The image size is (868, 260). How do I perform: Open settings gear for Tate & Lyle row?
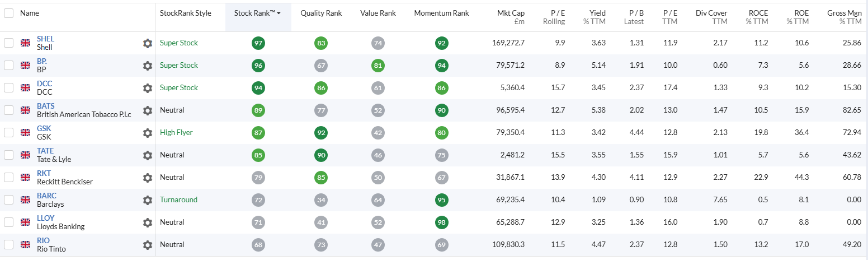[x=148, y=155]
